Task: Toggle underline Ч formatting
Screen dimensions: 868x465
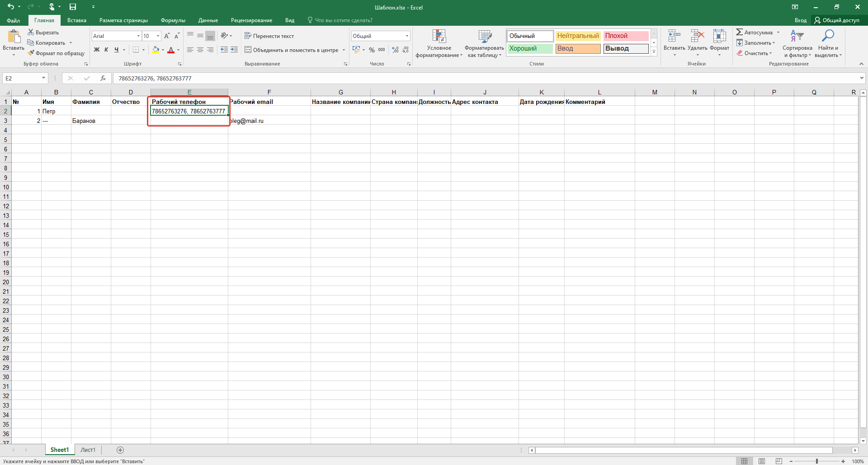Action: coord(117,50)
